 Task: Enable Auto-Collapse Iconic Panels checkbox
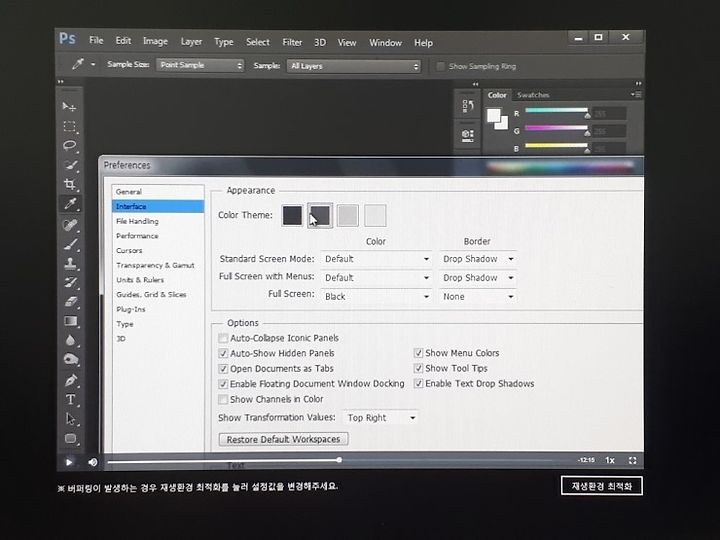coord(223,338)
